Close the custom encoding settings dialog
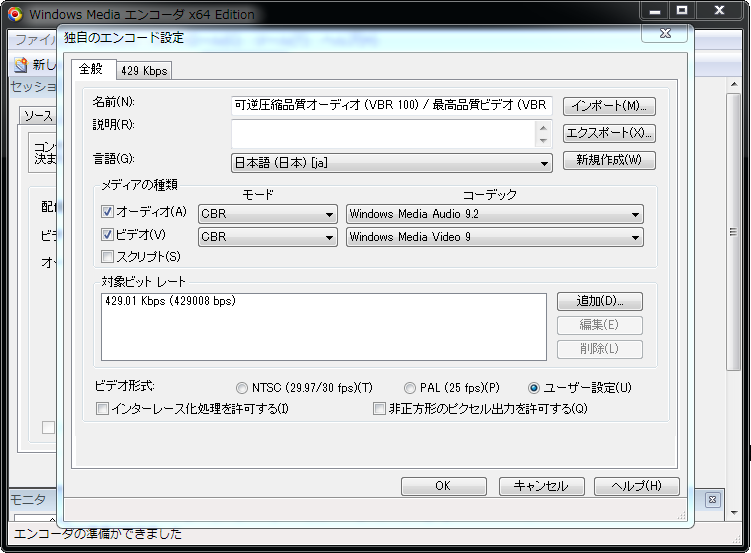The height and width of the screenshot is (553, 751). point(665,33)
